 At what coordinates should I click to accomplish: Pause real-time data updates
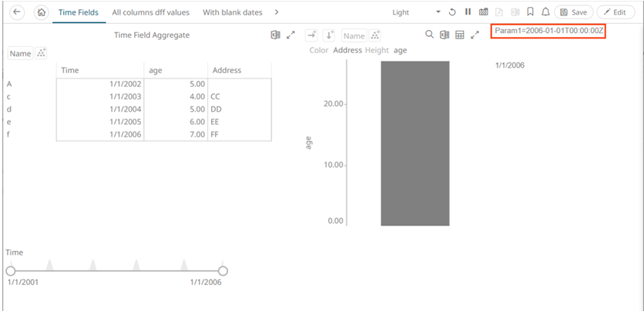[468, 12]
